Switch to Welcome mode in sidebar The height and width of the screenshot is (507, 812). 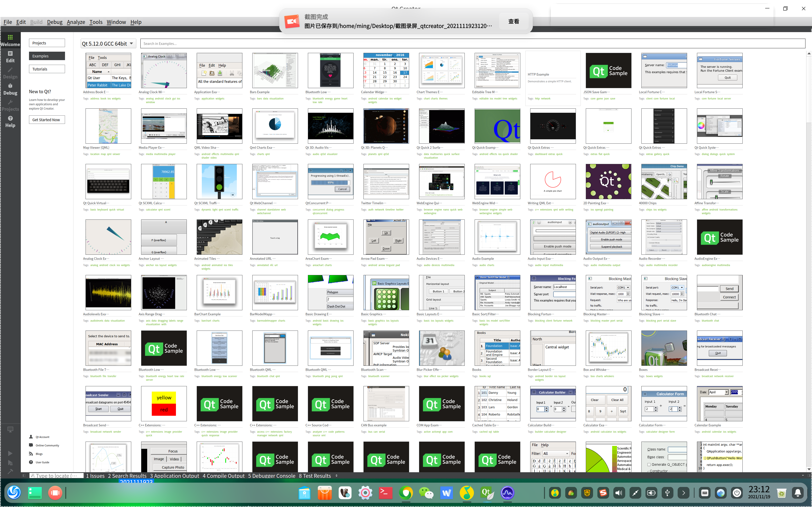[10, 40]
